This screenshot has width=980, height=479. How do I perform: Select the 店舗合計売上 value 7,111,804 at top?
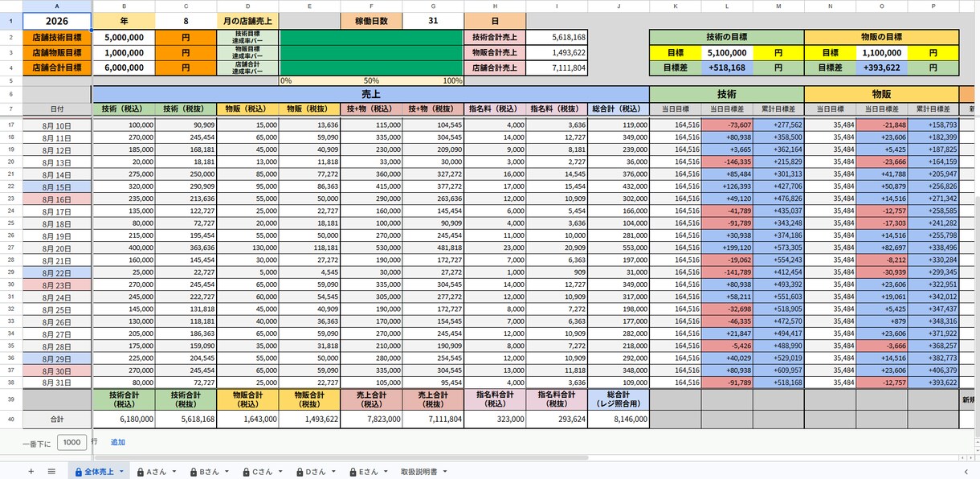click(557, 68)
